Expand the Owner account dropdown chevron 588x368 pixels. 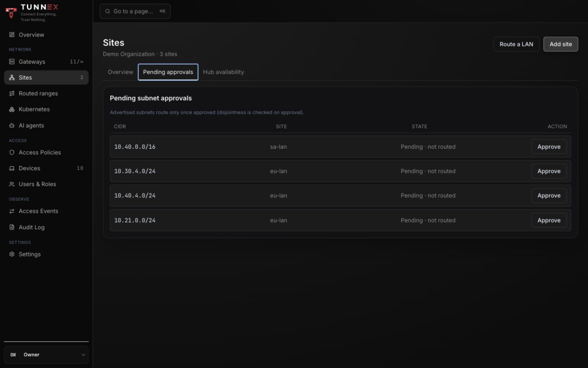(83, 355)
